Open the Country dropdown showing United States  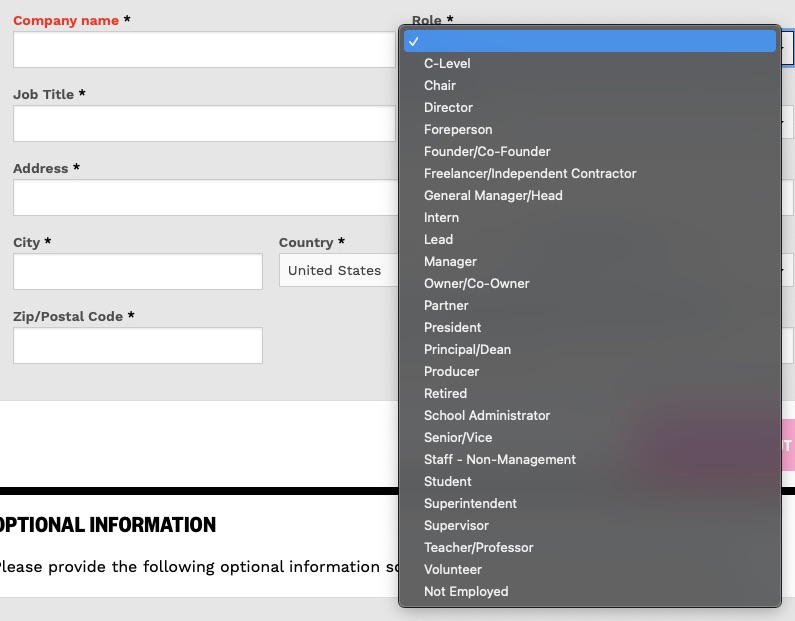click(x=338, y=271)
